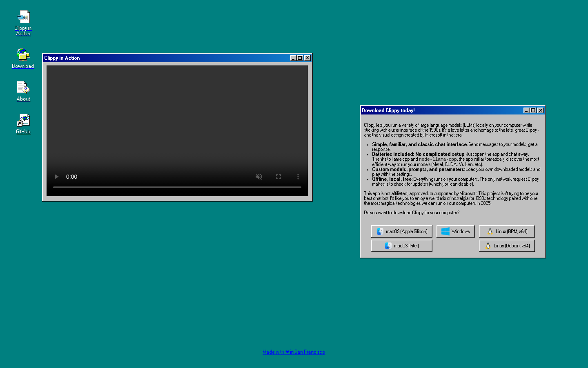The image size is (588, 368).
Task: Open the Download desktop icon
Action: point(23,58)
